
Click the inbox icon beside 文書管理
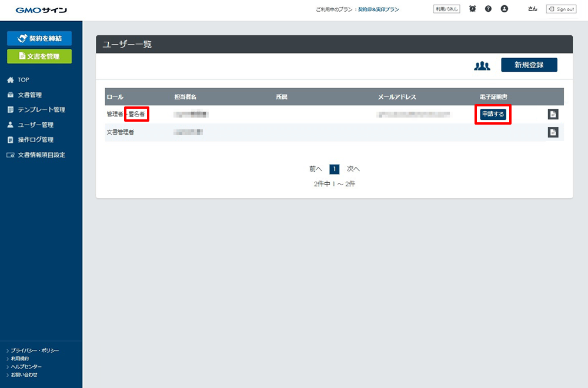click(11, 95)
